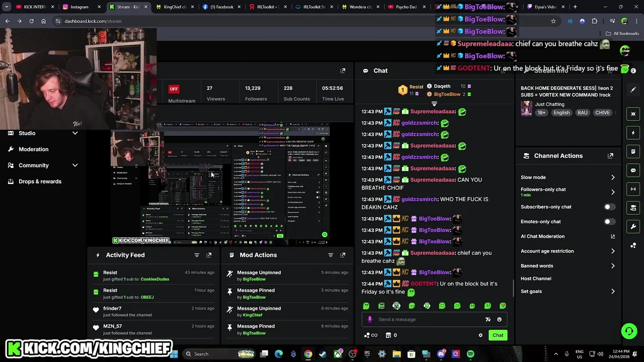
Task: Click the notes document icon in right sidebar
Action: click(633, 151)
